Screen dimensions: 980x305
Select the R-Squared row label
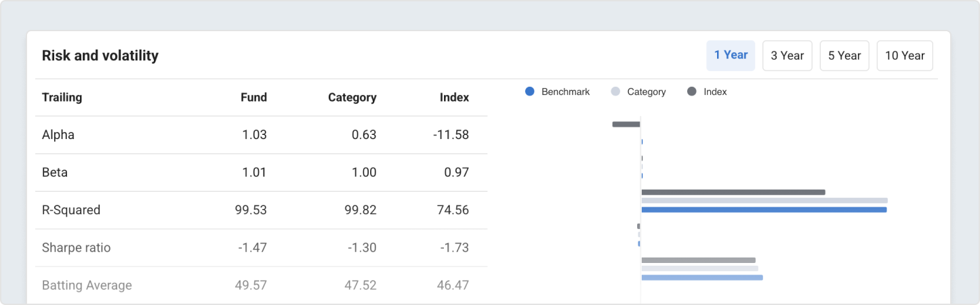71,210
